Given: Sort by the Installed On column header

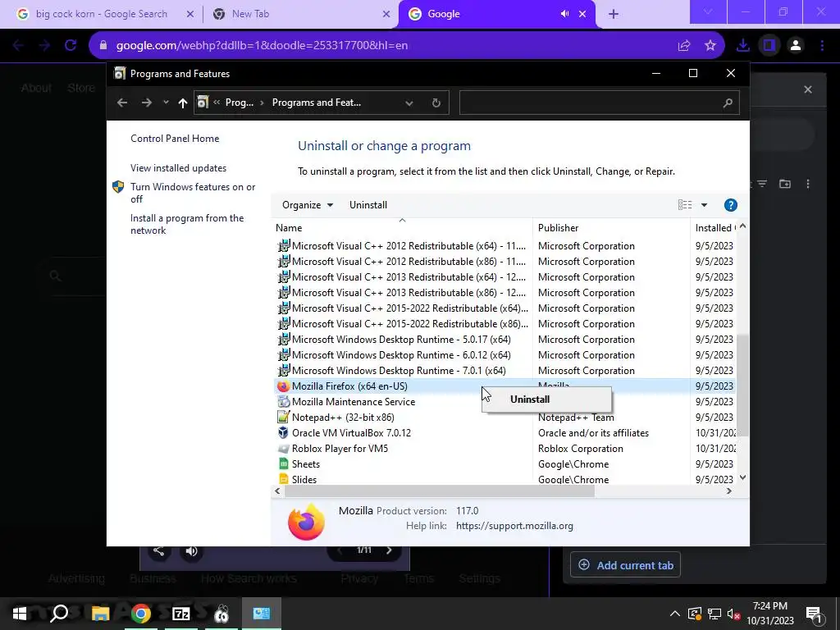Looking at the screenshot, I should (x=714, y=228).
